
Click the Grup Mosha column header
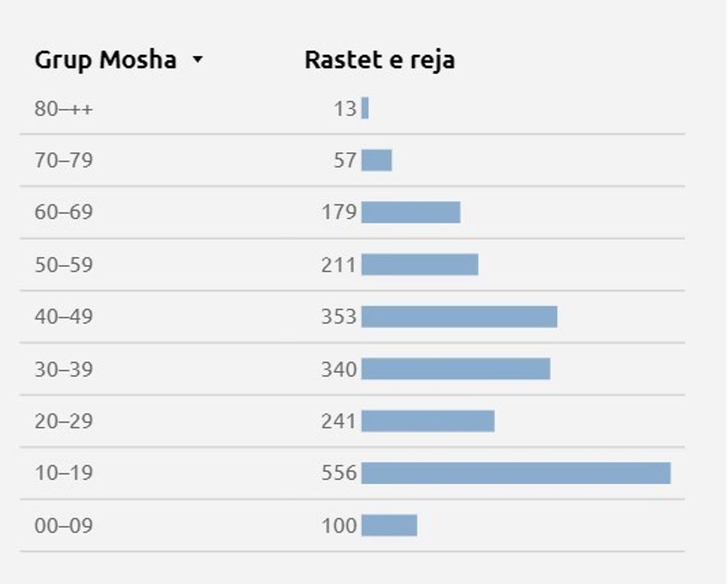click(105, 60)
